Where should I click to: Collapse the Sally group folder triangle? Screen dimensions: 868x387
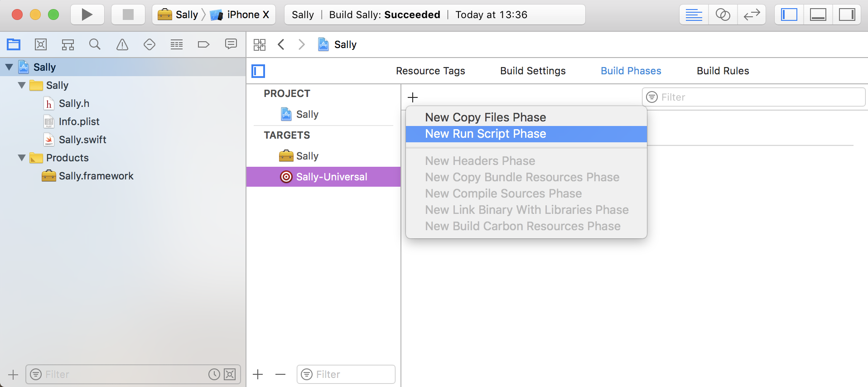(22, 85)
